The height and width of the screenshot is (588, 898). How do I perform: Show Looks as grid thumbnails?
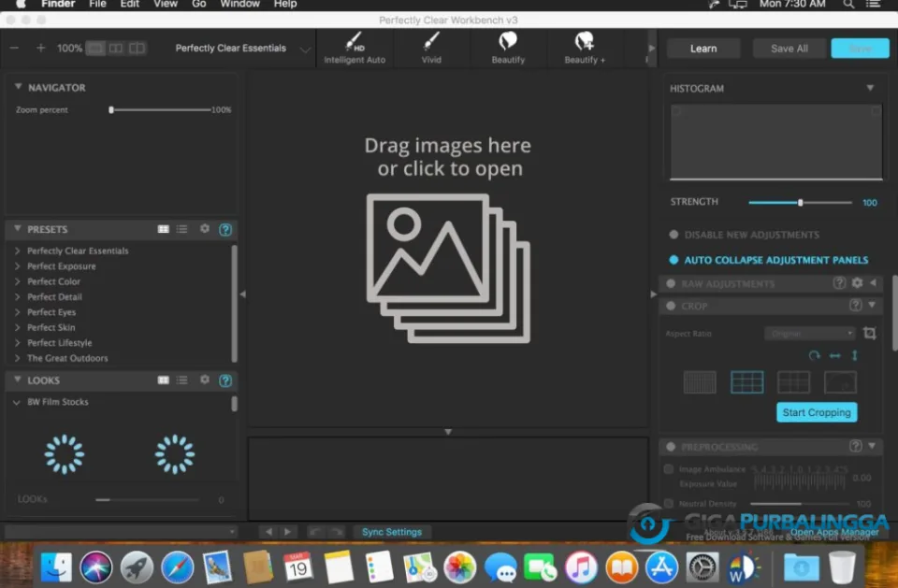(163, 380)
